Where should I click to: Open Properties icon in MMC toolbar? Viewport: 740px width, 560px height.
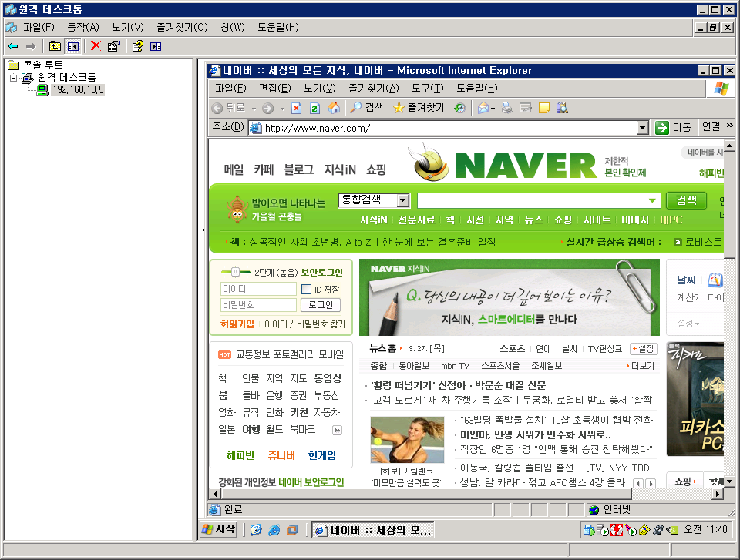tap(114, 46)
